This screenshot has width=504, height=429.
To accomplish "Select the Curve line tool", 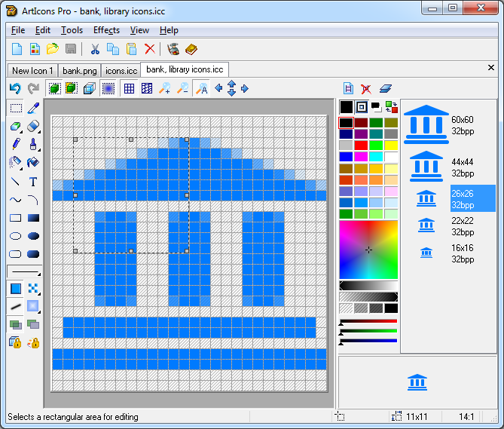I will [16, 200].
